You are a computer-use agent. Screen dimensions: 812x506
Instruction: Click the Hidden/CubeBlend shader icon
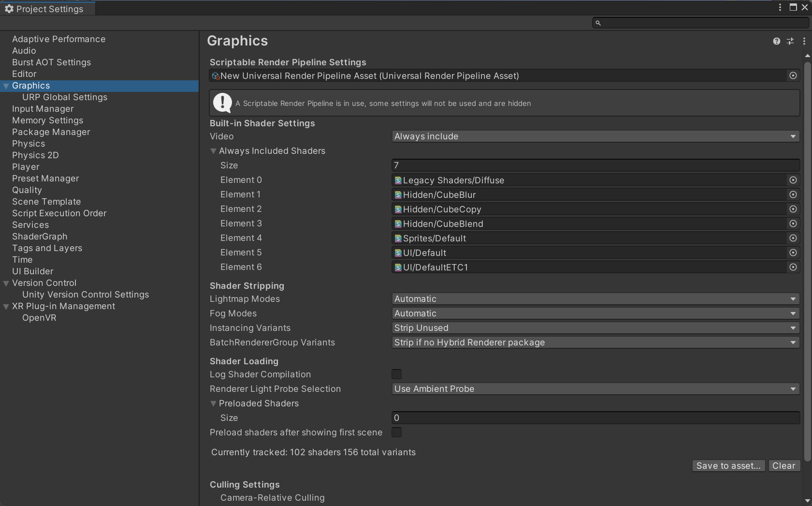pos(398,224)
